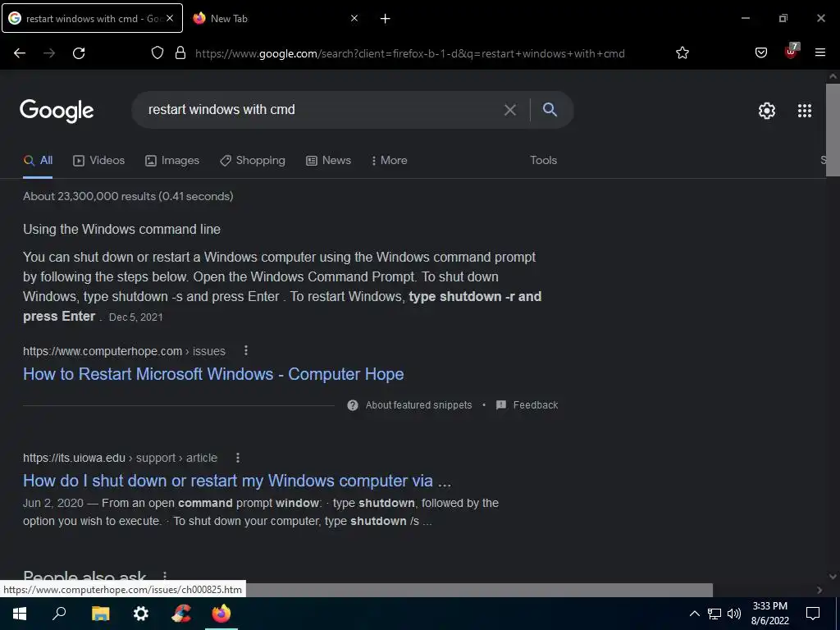Click the Feedback link

point(527,405)
